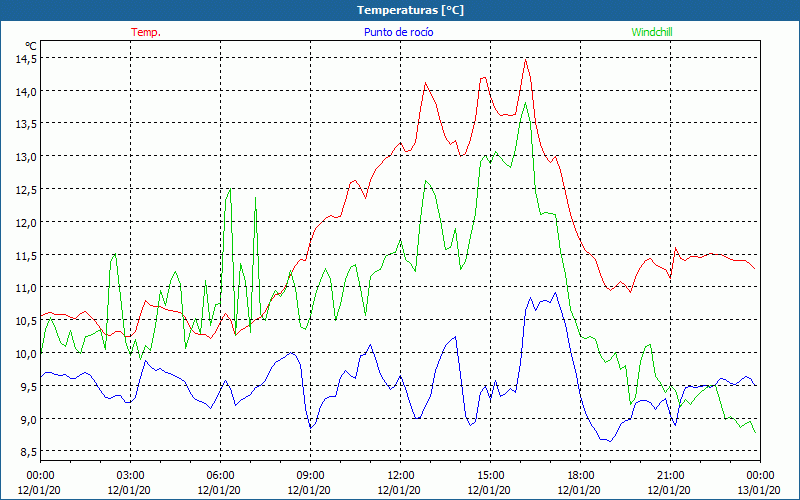Click the 11,0 y-axis value
The image size is (800, 500).
[26, 288]
